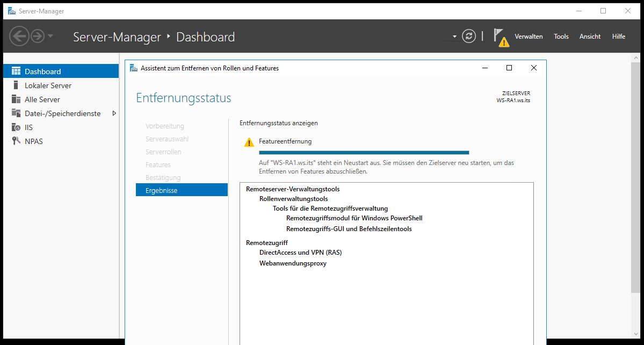Open the navigation history dropdown arrow

click(50, 36)
